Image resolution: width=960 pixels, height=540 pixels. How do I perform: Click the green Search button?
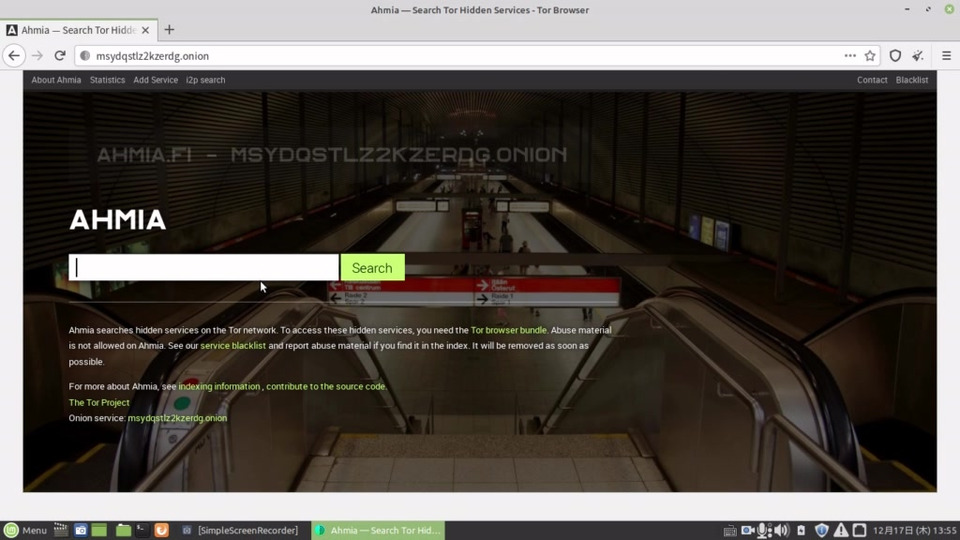tap(372, 268)
